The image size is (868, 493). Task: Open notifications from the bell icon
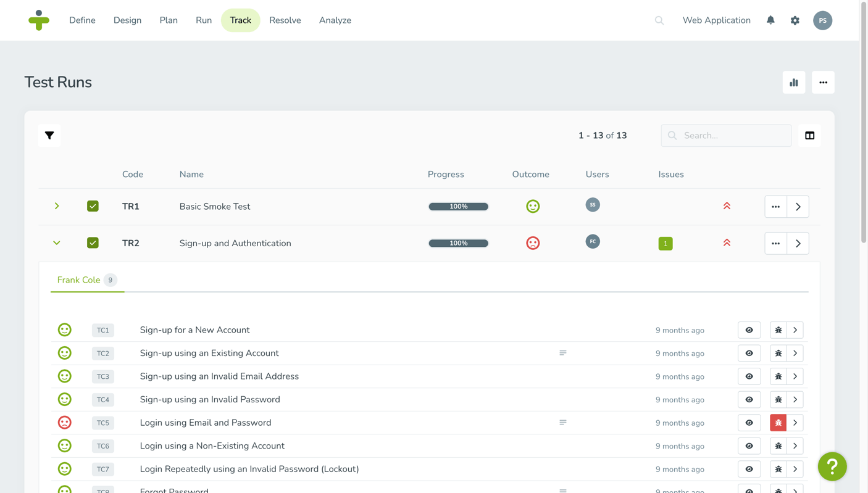770,20
